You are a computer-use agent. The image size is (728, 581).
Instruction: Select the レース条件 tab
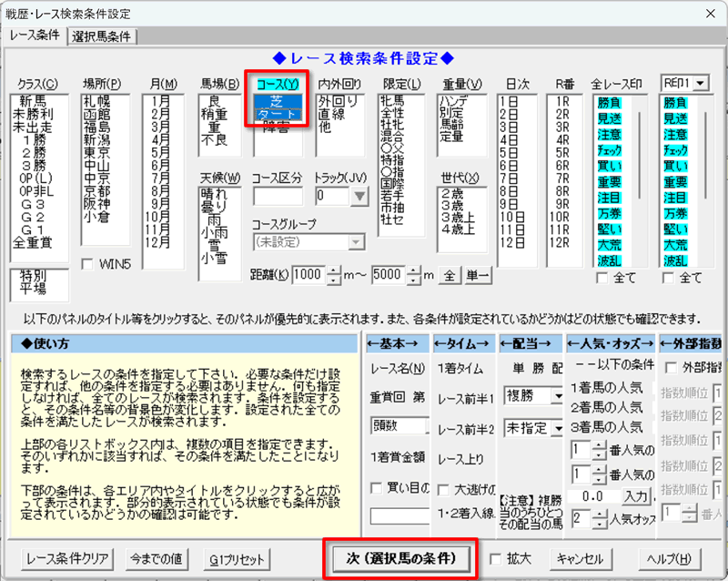pos(36,36)
